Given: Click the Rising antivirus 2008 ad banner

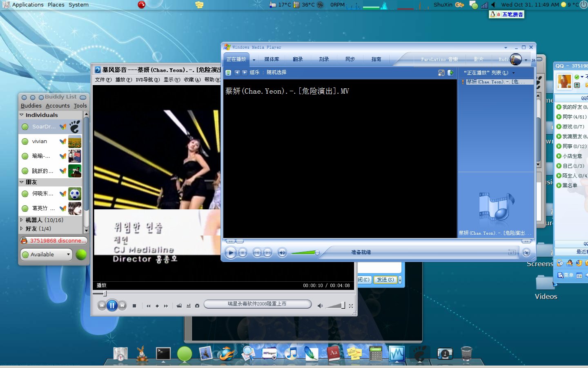Looking at the screenshot, I should (257, 304).
